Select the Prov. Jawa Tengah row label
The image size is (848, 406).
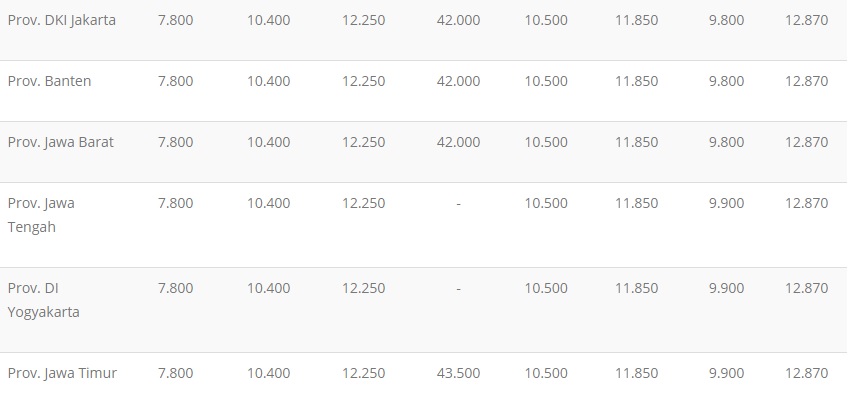(x=41, y=215)
